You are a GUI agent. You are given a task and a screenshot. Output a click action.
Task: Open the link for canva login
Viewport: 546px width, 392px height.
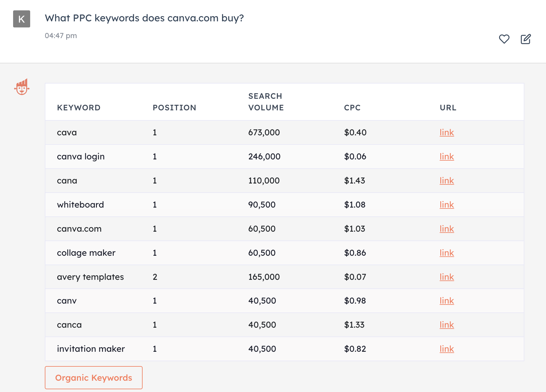(447, 156)
